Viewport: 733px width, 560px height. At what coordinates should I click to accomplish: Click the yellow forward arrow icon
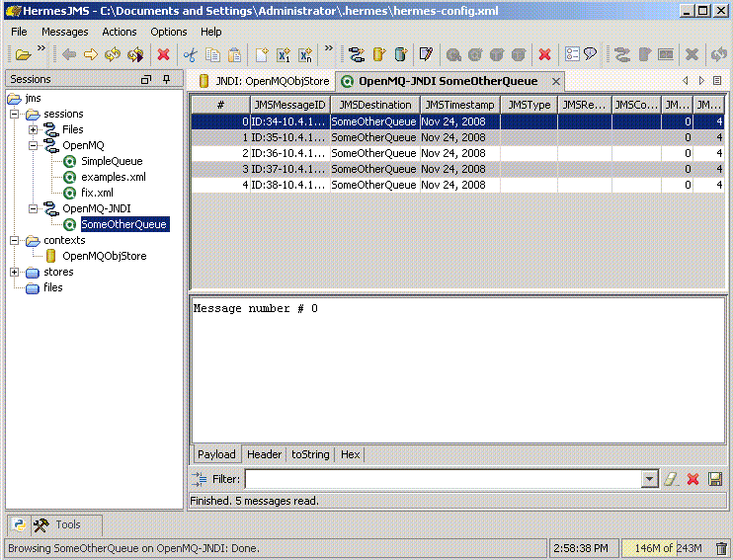click(91, 55)
